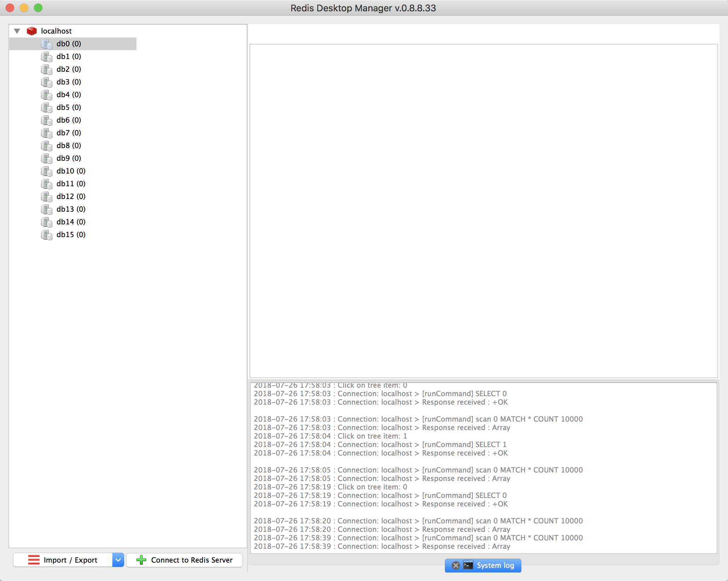This screenshot has height=581, width=728.
Task: Click the db9 database icon
Action: [47, 158]
